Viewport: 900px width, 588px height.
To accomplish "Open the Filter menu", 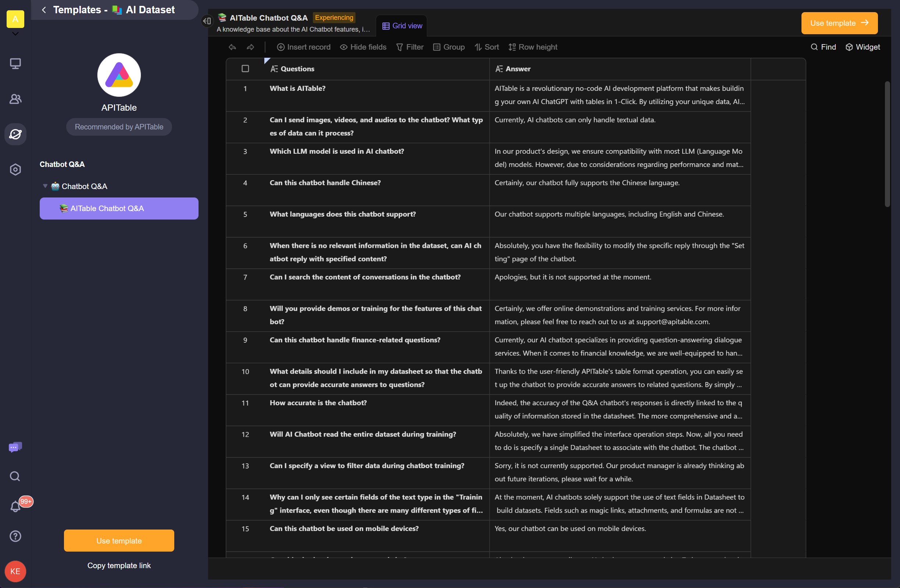I will (x=410, y=47).
